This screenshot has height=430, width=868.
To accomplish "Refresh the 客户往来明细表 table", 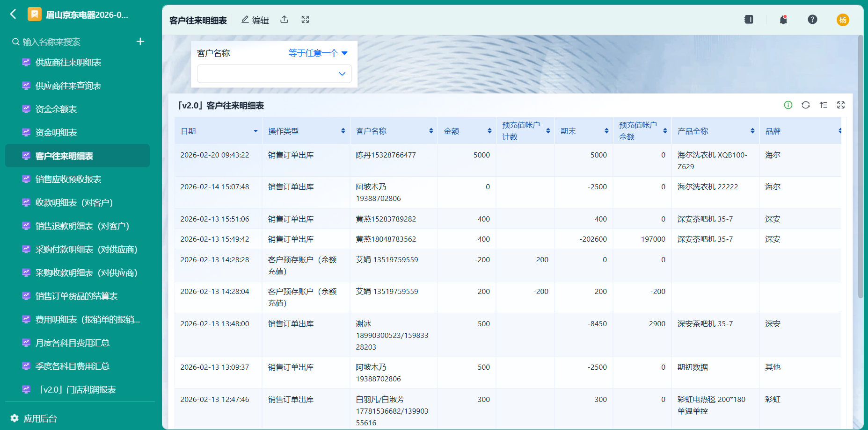I will [x=806, y=105].
